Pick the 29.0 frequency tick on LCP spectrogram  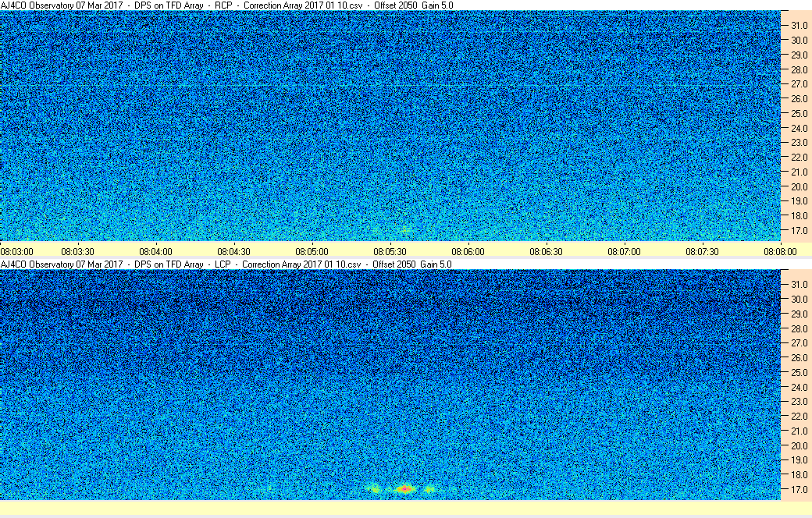[799, 314]
